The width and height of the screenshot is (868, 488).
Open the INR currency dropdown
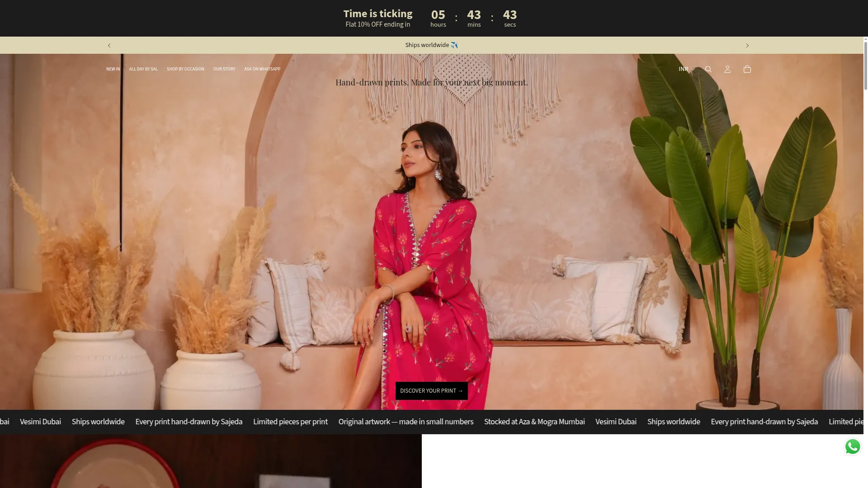point(686,69)
